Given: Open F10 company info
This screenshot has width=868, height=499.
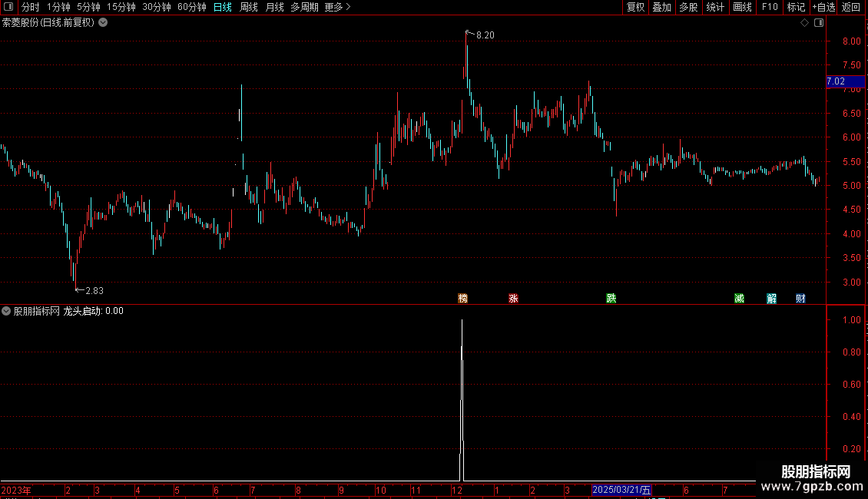Looking at the screenshot, I should pos(770,7).
